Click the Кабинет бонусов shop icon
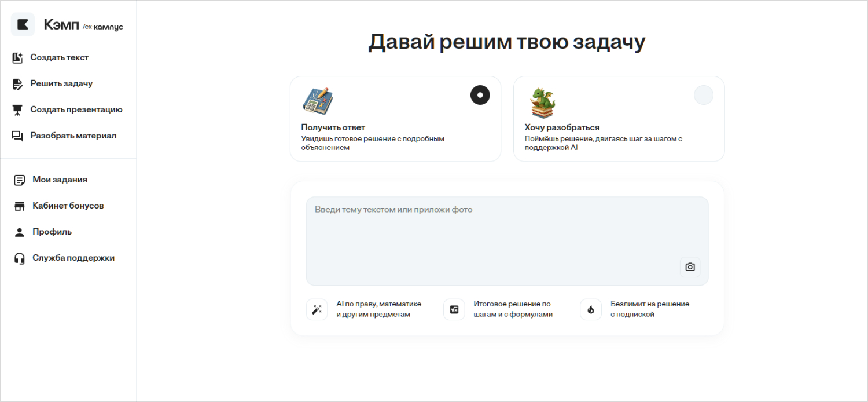The image size is (868, 402). pyautogui.click(x=20, y=206)
